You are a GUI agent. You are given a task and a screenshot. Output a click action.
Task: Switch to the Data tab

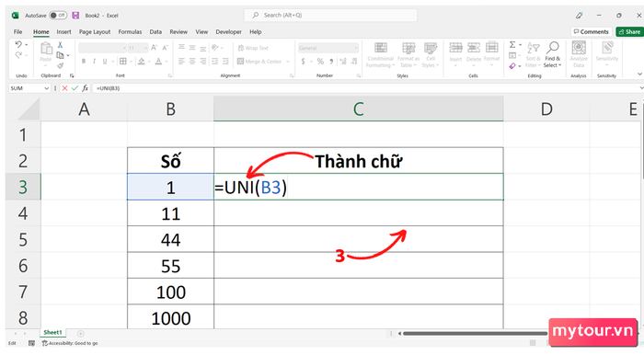pyautogui.click(x=155, y=31)
